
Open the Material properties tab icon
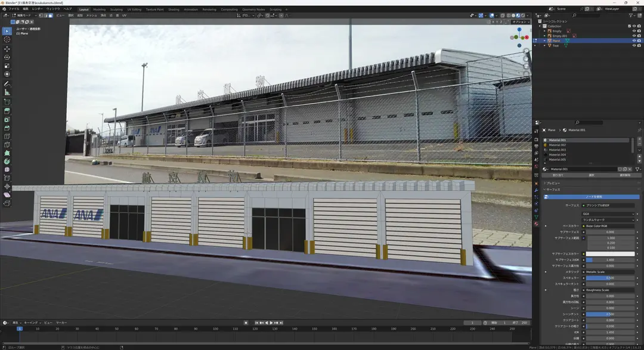click(x=536, y=224)
